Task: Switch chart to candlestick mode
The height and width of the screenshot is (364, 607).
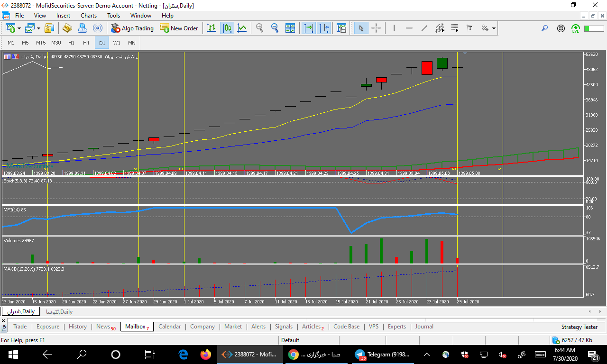Action: [227, 28]
